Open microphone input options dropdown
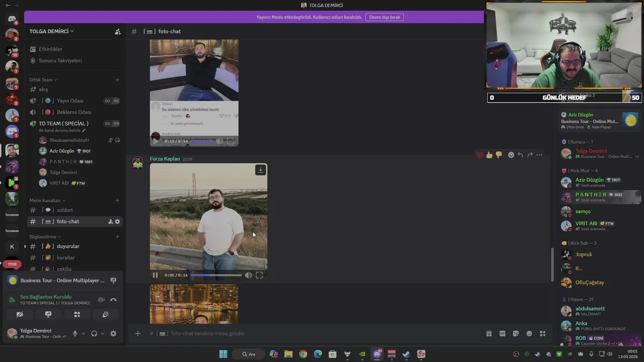644x362 pixels. 84,333
